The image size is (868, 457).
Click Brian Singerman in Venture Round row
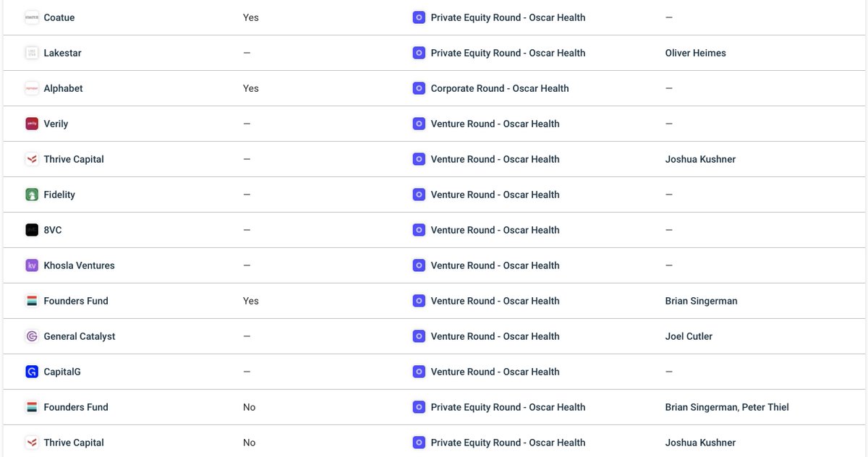pyautogui.click(x=701, y=301)
